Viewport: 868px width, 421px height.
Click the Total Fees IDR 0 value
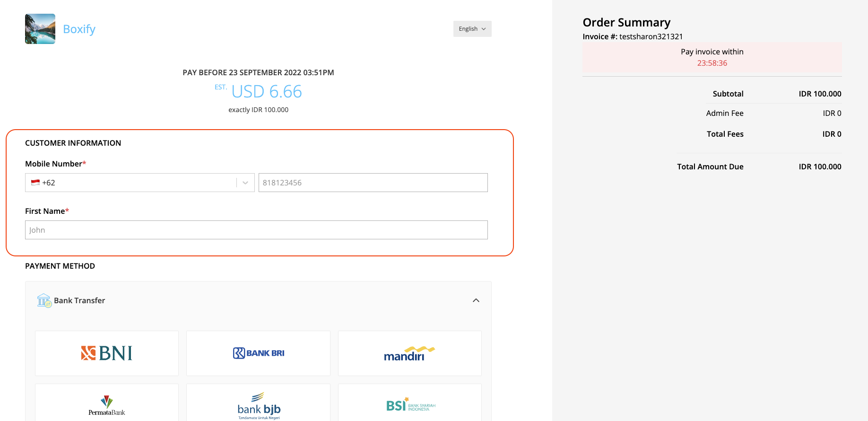click(x=832, y=134)
